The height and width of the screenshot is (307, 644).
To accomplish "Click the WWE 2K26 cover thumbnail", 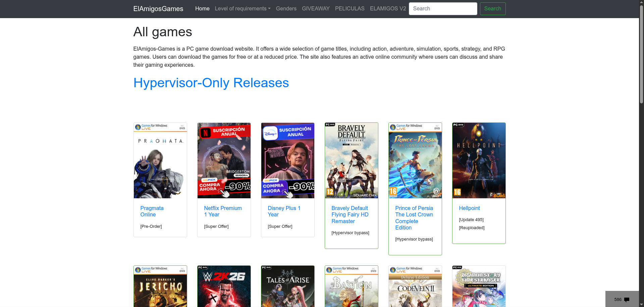I will tap(224, 286).
